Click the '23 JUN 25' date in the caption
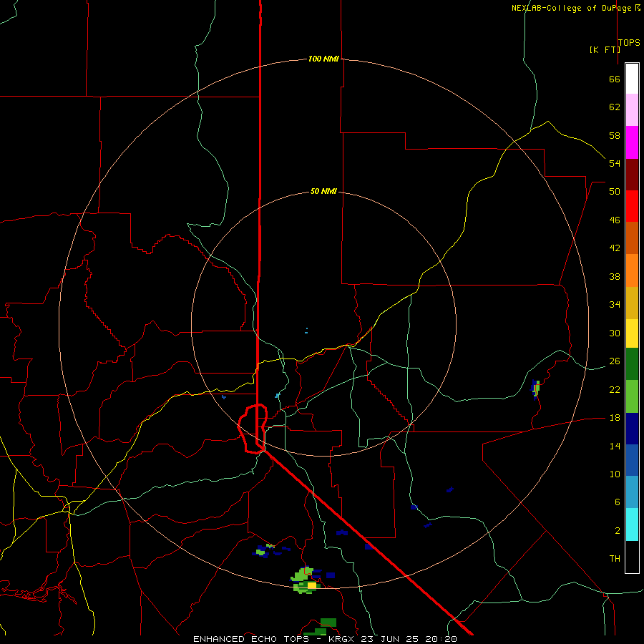Screen dimensions: 644x644 391,639
